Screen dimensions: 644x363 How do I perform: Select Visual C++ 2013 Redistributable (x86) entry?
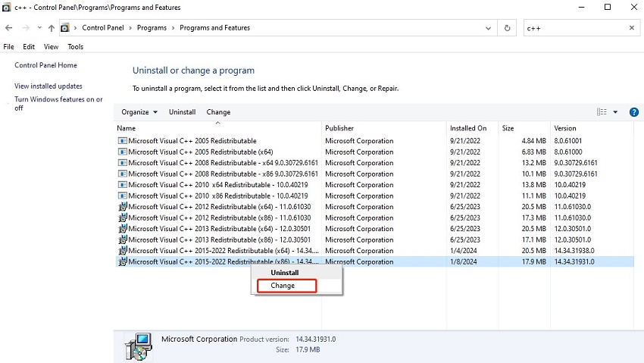pyautogui.click(x=219, y=239)
